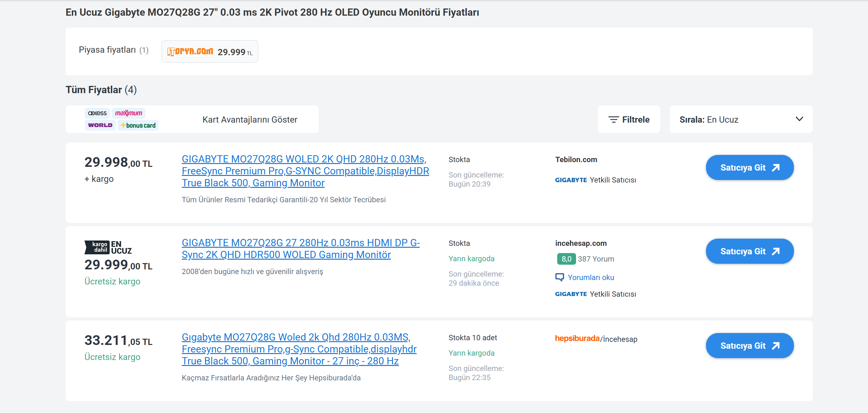Click the 29.999,00 TL price

click(x=118, y=265)
